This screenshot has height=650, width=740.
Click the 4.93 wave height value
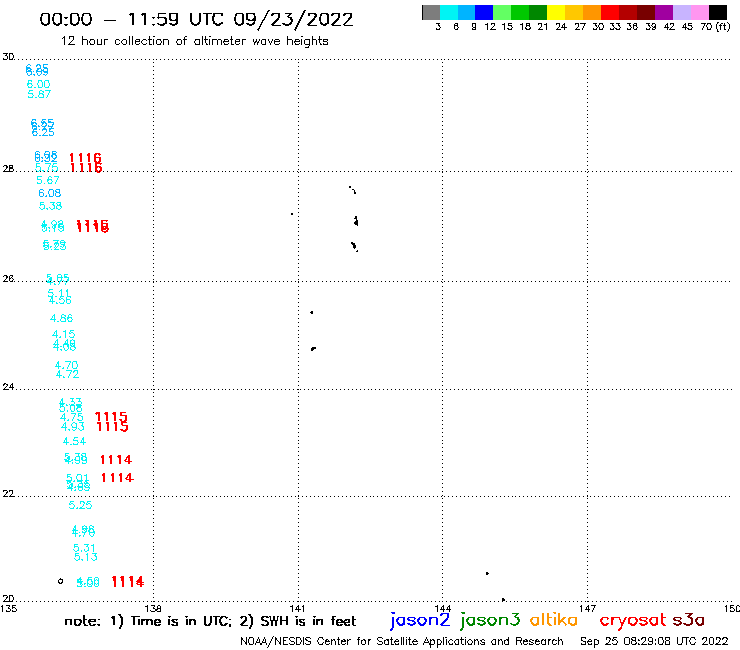tap(73, 427)
